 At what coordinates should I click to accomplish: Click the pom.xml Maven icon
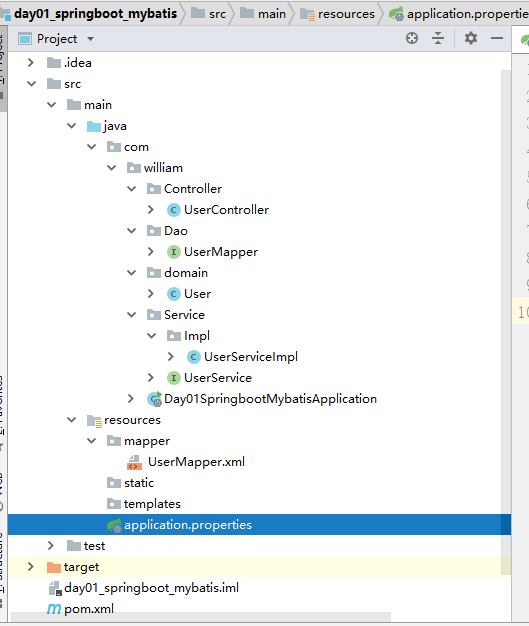(54, 609)
